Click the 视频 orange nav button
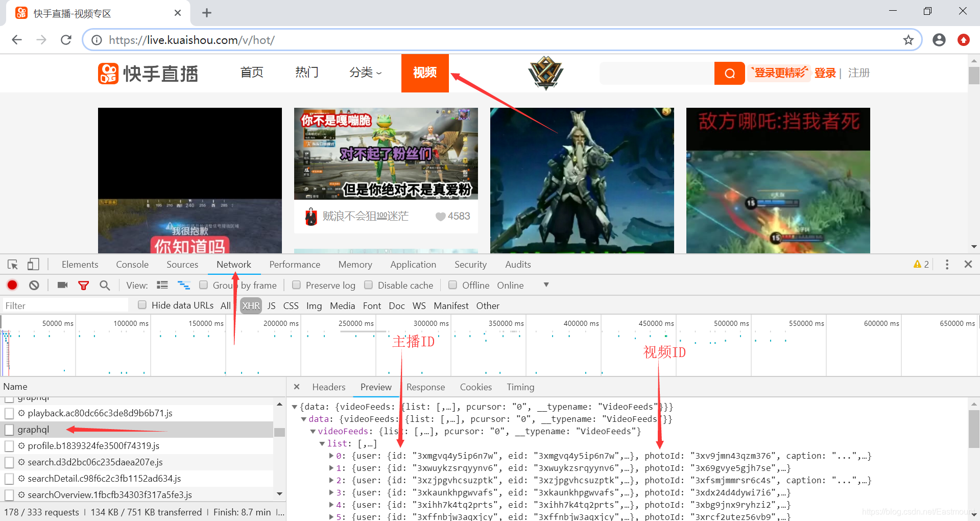This screenshot has width=980, height=521. tap(425, 73)
